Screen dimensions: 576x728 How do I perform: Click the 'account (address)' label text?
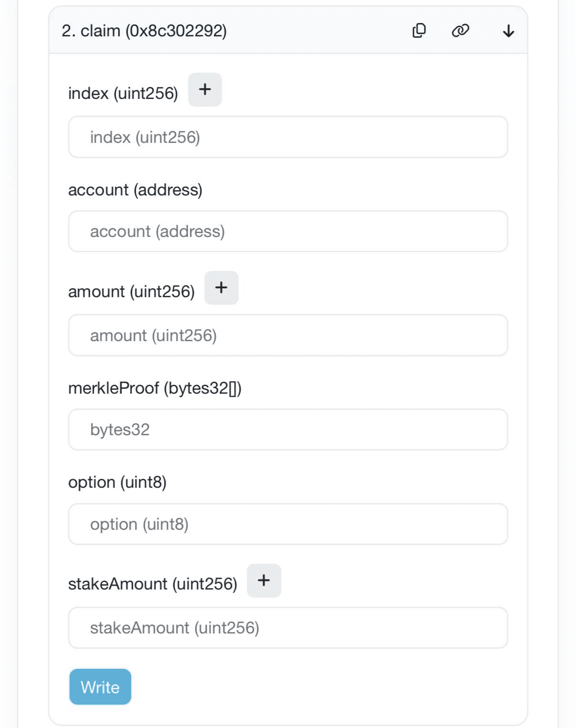click(x=135, y=190)
